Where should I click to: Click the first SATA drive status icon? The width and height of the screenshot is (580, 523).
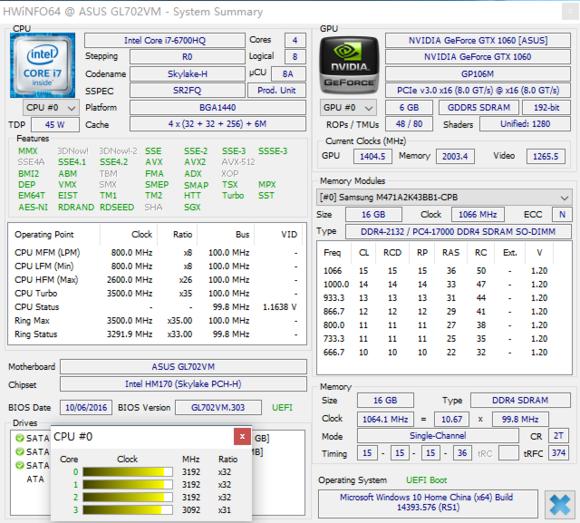point(19,438)
